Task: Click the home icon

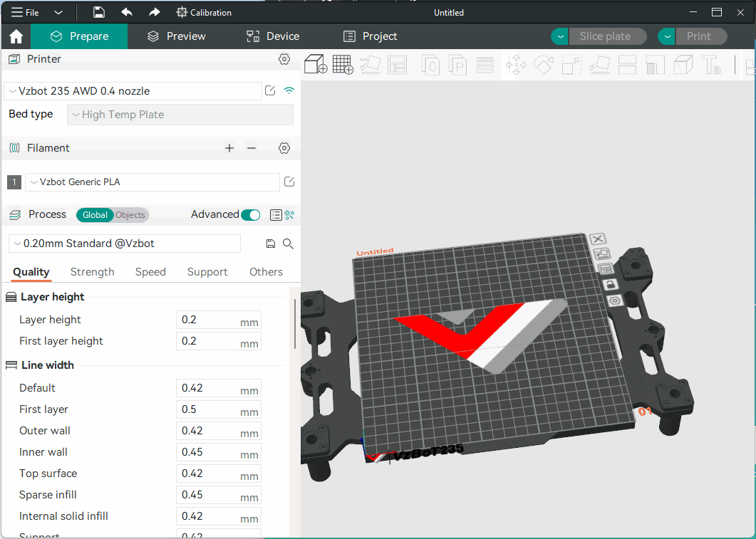Action: [16, 36]
